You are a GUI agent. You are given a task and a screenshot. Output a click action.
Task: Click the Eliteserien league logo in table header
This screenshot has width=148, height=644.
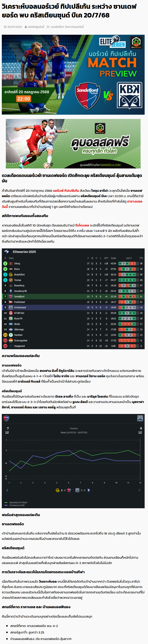(x=7, y=252)
